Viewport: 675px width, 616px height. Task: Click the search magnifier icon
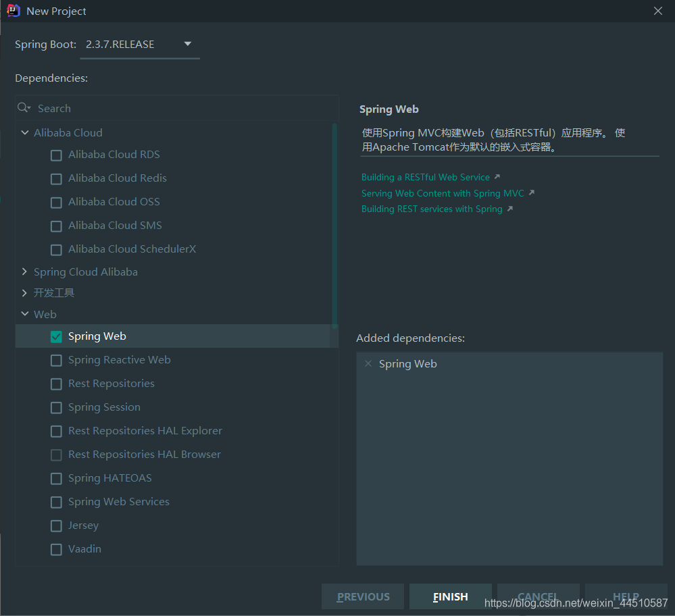pos(23,107)
